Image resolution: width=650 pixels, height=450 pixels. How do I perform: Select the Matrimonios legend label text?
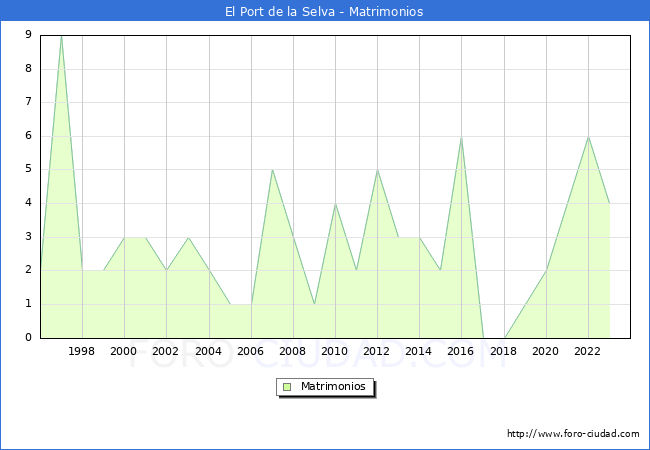click(333, 387)
